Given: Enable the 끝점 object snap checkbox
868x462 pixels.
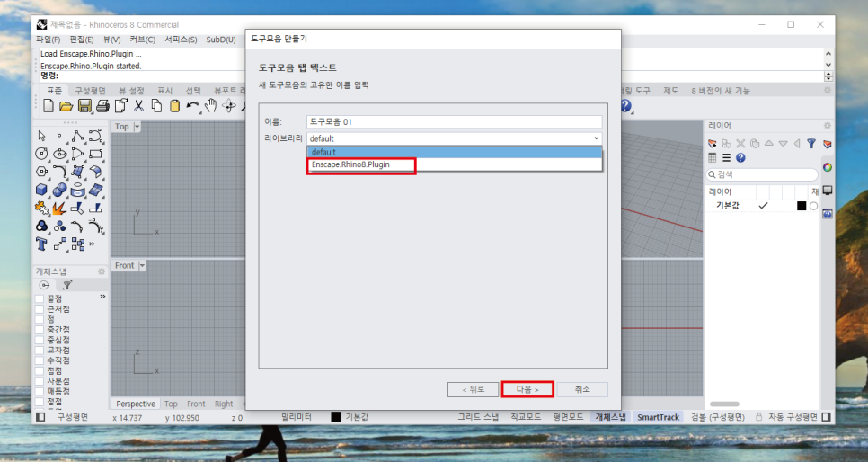Looking at the screenshot, I should coord(40,298).
